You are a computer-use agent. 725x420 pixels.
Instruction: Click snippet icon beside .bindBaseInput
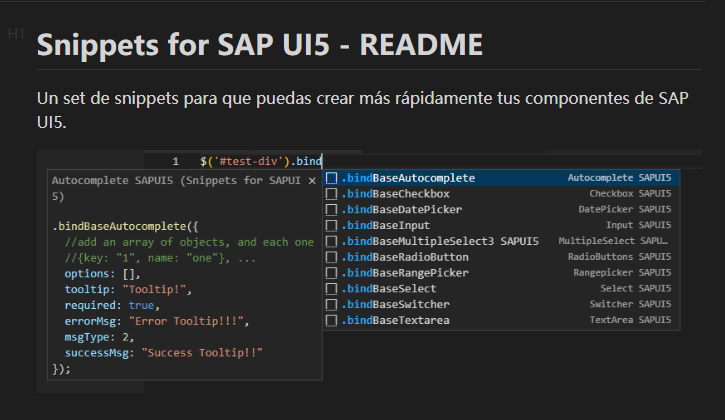331,225
